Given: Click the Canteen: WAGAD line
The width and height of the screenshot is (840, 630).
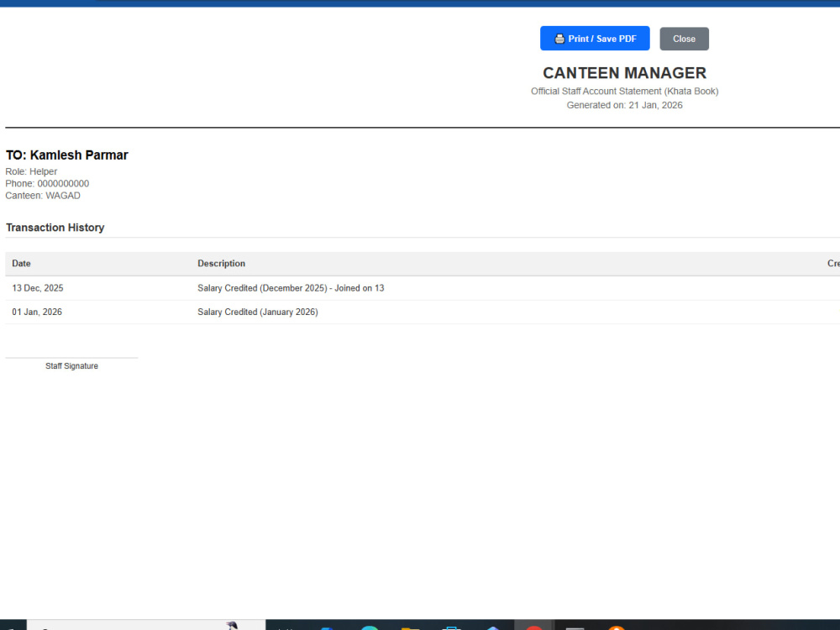Looking at the screenshot, I should tap(43, 196).
